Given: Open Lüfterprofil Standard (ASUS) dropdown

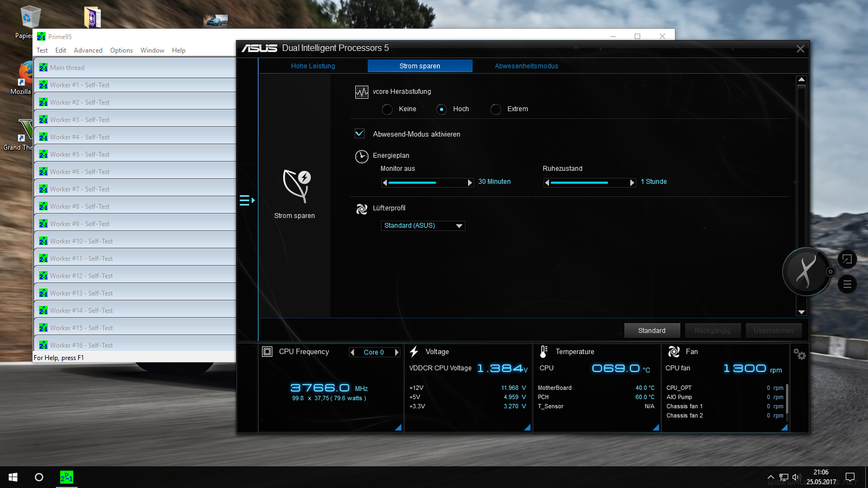Looking at the screenshot, I should click(423, 226).
